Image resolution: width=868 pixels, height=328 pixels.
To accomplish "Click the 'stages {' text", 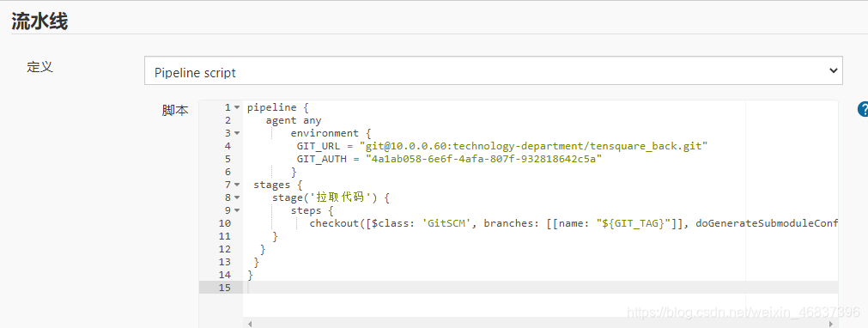I will pyautogui.click(x=278, y=185).
